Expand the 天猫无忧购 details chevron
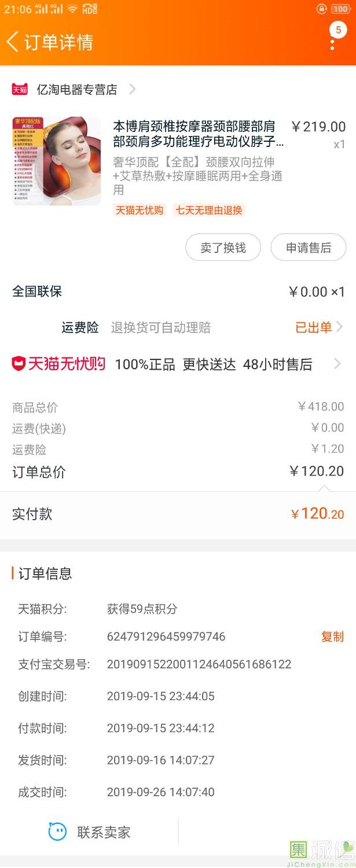This screenshot has width=356, height=868. pos(337,364)
